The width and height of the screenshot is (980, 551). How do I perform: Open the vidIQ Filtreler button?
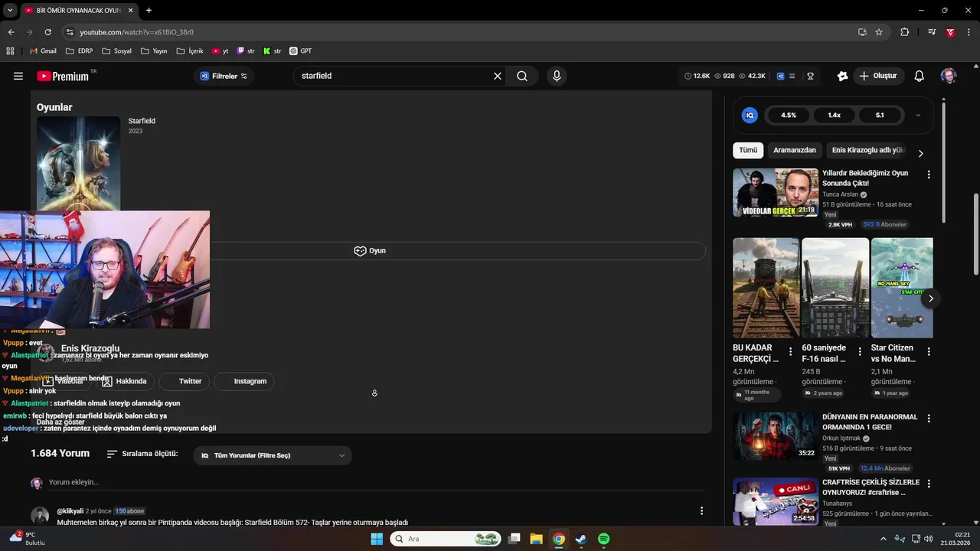[x=224, y=76]
